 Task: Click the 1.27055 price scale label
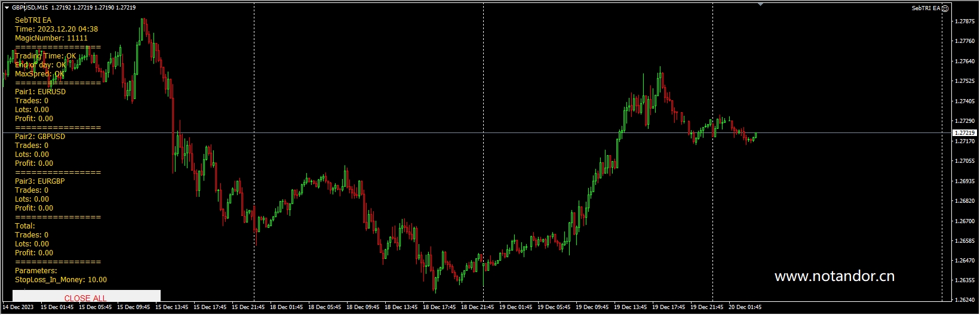pyautogui.click(x=965, y=161)
